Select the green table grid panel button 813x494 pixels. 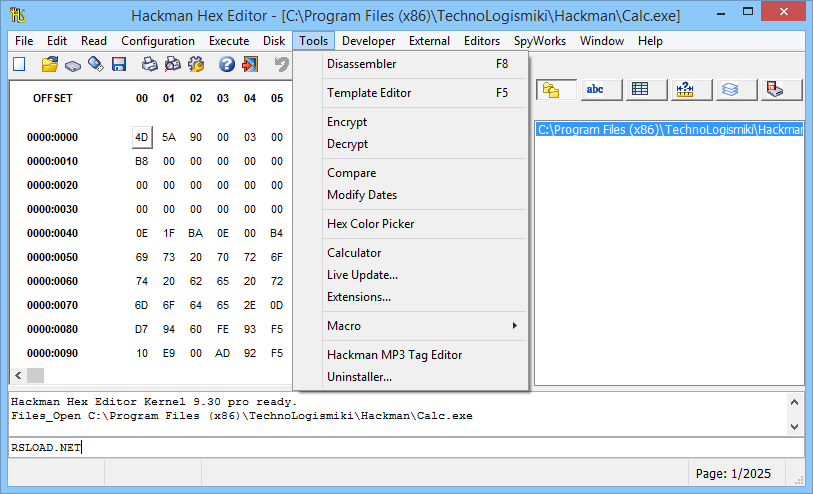pos(646,90)
